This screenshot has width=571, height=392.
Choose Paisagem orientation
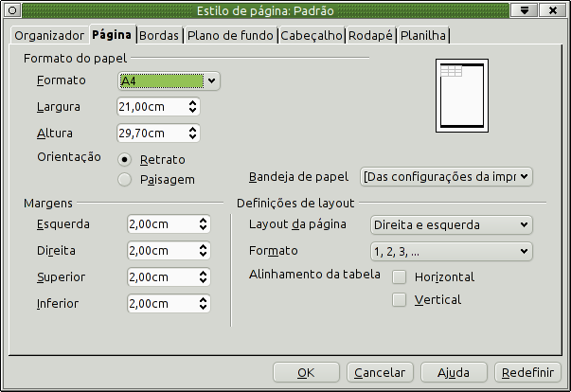(x=124, y=179)
